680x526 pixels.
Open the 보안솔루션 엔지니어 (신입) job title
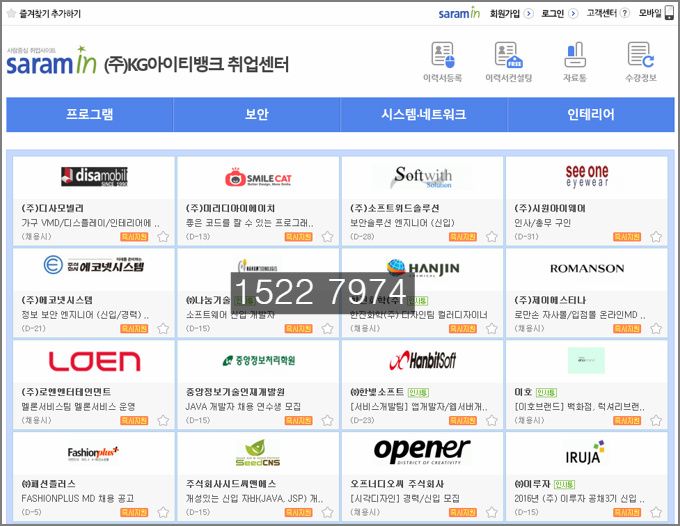[402, 223]
